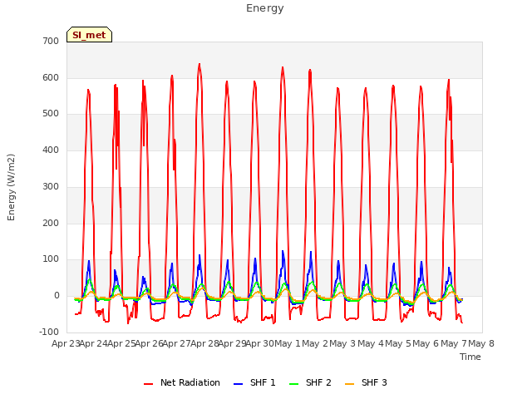Click the Energy (W/m2) y-axis label
532x399 pixels.
tap(11, 187)
